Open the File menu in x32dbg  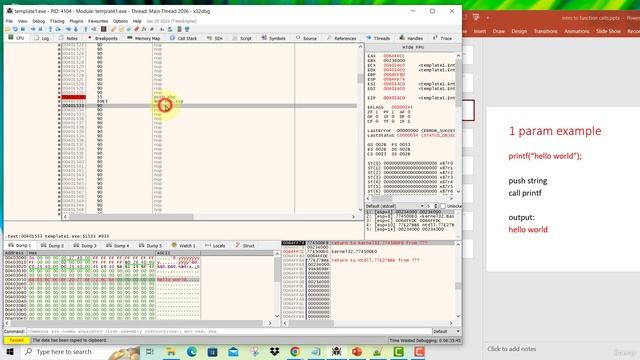point(9,21)
